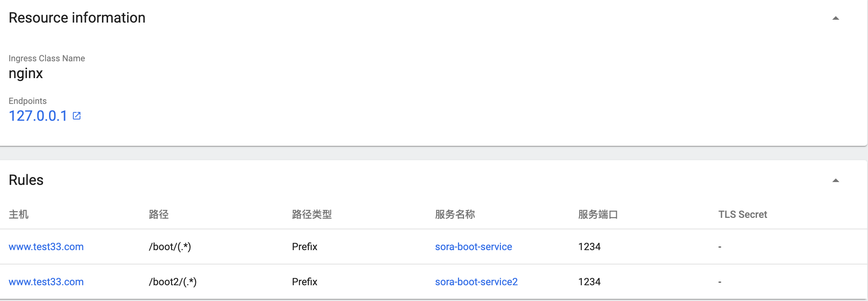868x301 pixels.
Task: Open www.test33.com host in the /boot/(.*) row
Action: pyautogui.click(x=46, y=247)
